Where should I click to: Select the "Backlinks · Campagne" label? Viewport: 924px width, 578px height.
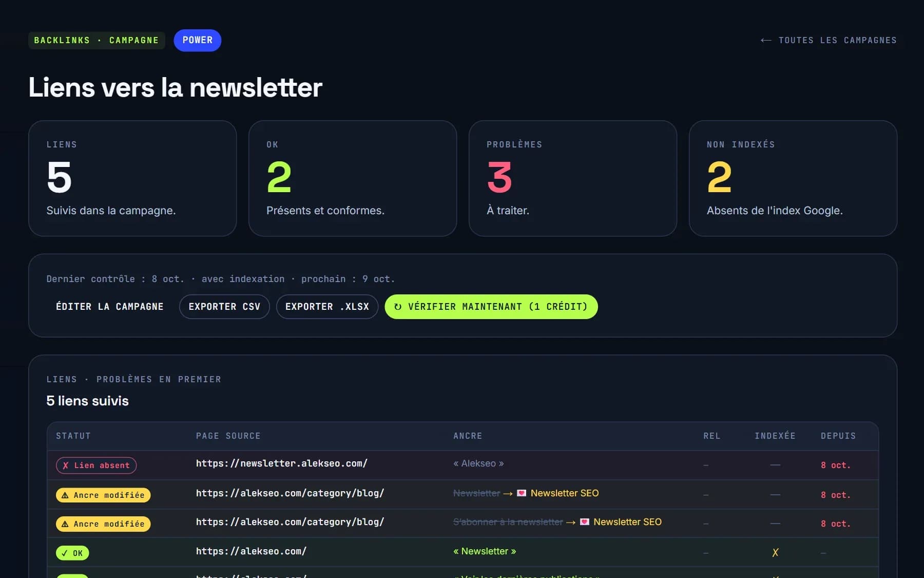tap(97, 40)
